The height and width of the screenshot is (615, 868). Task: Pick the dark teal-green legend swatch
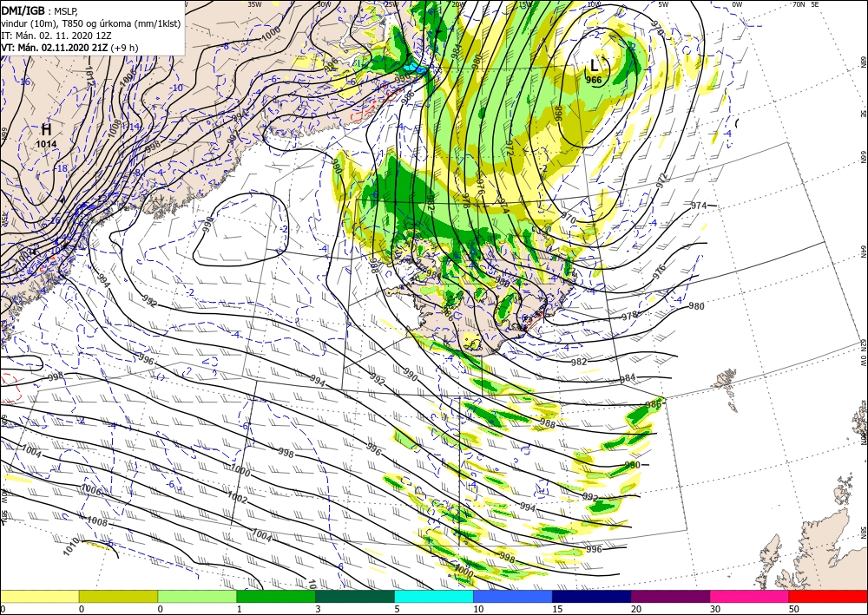click(355, 596)
